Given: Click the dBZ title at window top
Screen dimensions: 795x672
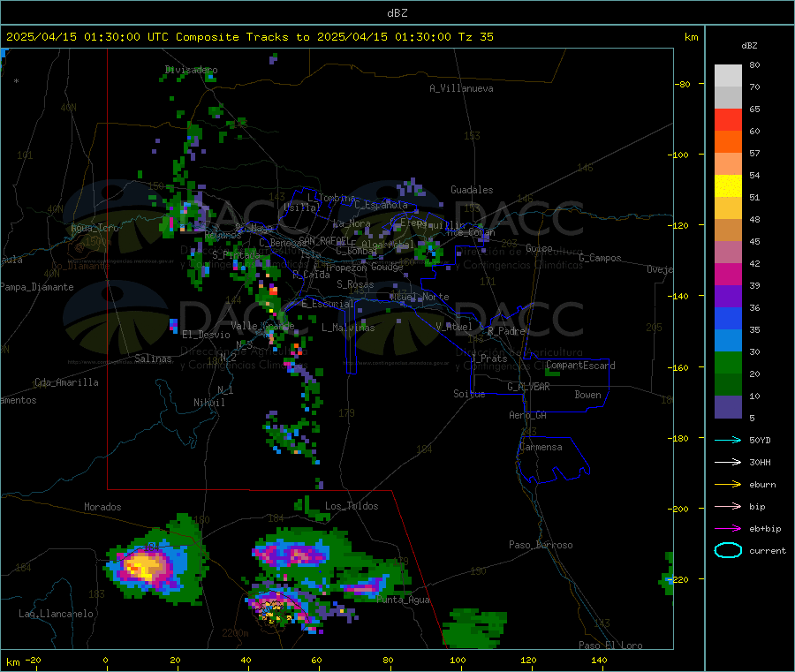Looking at the screenshot, I should [397, 13].
